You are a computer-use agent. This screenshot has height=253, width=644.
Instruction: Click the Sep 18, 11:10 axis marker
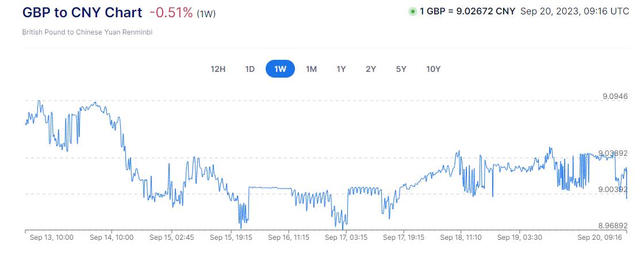pos(462,237)
